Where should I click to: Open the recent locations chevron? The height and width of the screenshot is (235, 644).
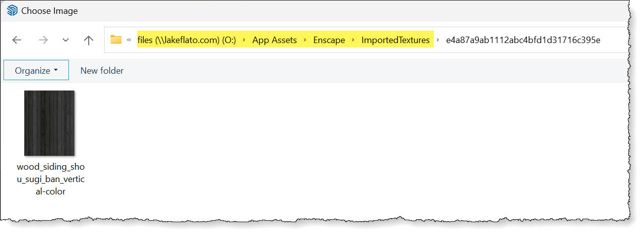65,40
